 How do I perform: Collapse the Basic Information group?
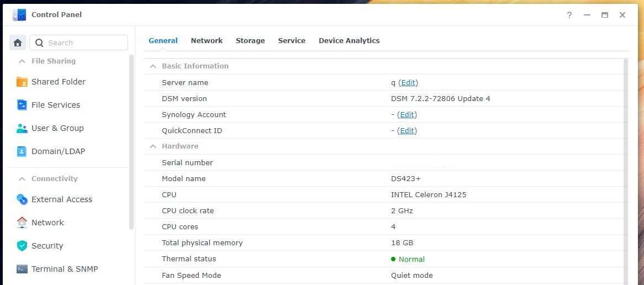pyautogui.click(x=153, y=66)
